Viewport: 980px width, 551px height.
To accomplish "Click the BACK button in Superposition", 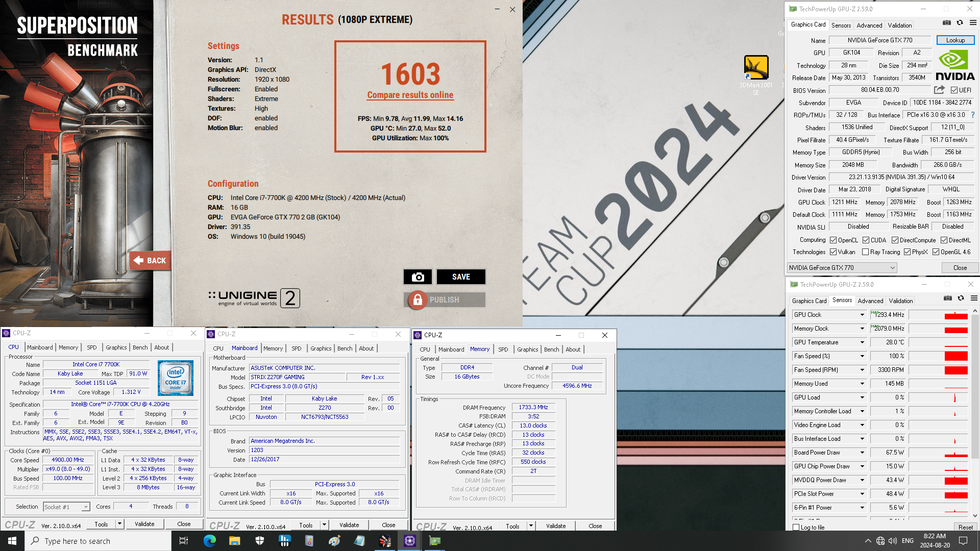I will pos(150,261).
